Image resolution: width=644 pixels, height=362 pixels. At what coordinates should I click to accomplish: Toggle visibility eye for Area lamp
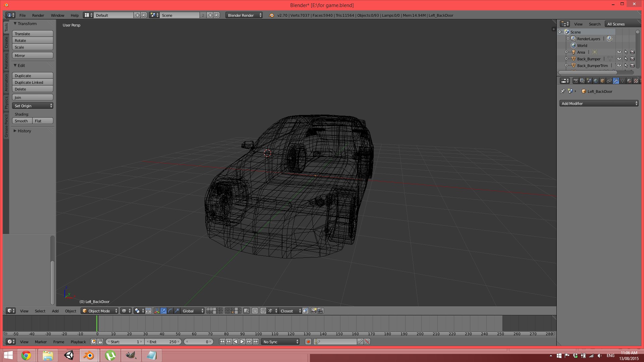pyautogui.click(x=619, y=52)
